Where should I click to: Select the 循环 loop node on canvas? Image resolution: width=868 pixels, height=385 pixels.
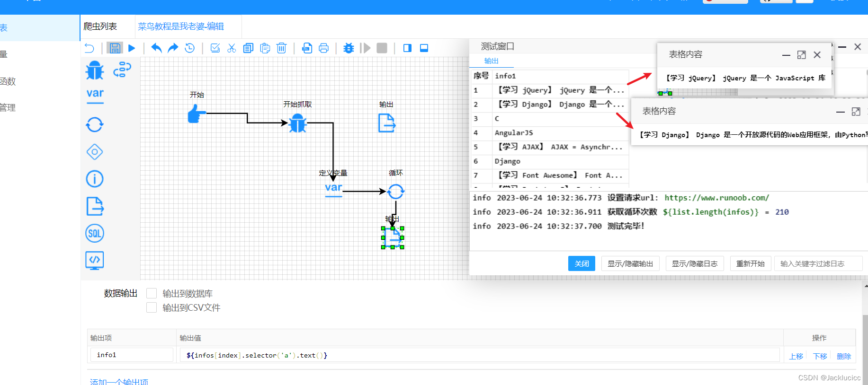(396, 192)
